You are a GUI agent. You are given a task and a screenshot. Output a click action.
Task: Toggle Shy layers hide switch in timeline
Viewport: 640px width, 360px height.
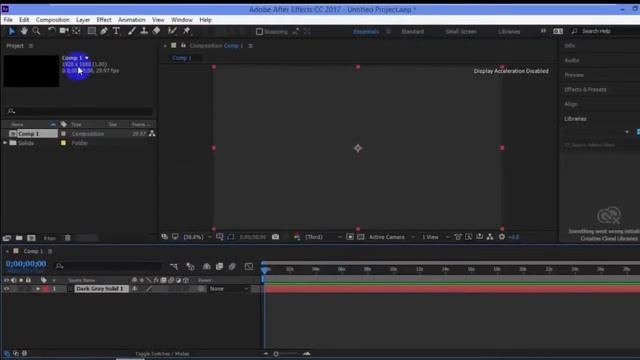click(x=207, y=267)
